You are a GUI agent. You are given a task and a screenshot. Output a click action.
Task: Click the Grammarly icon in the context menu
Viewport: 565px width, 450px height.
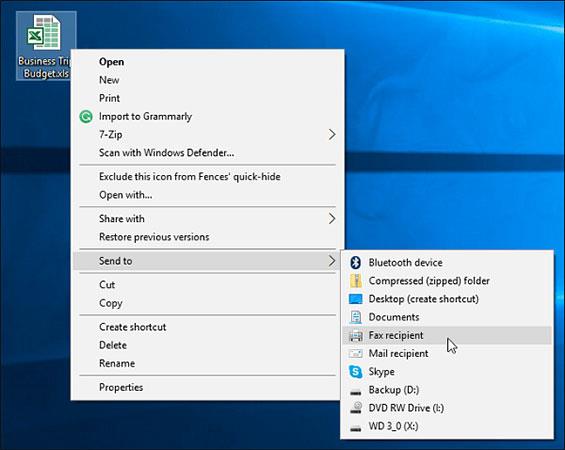click(x=86, y=117)
